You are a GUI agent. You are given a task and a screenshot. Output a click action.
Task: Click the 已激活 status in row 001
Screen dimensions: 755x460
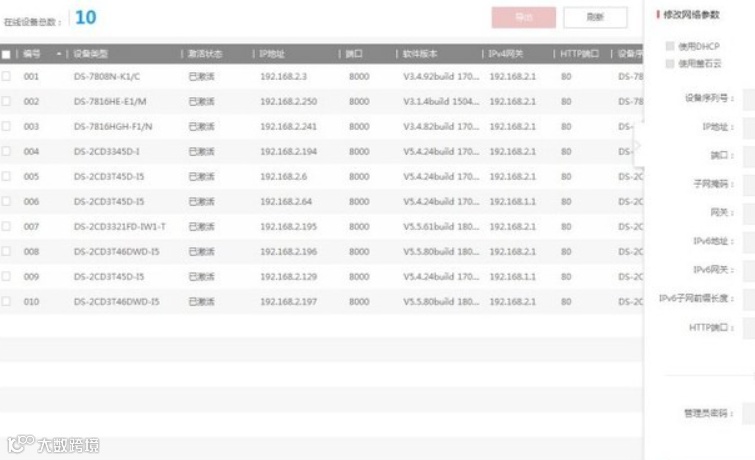pyautogui.click(x=202, y=77)
